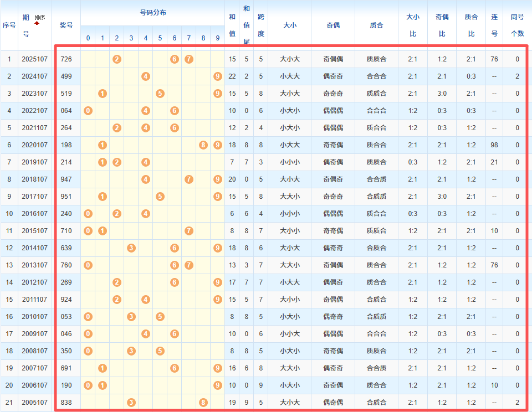Click issue number 2012107

(34, 282)
